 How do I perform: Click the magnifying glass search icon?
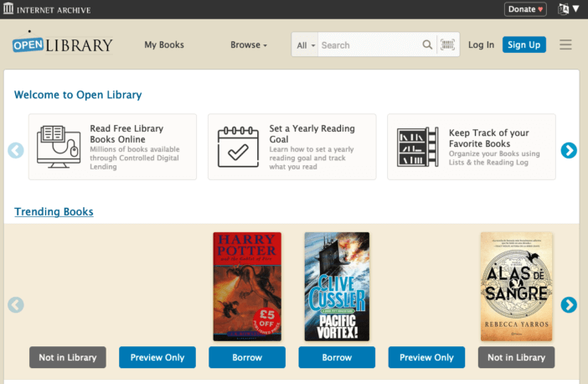click(x=427, y=44)
